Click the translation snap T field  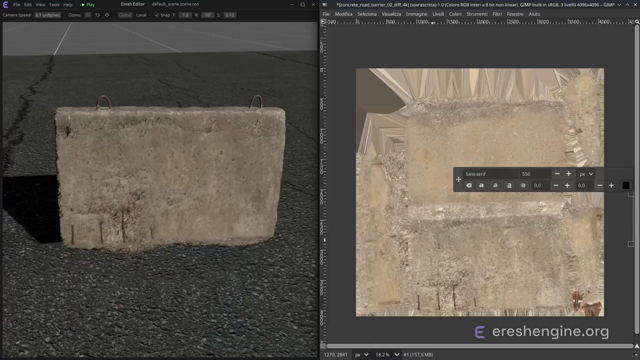tap(185, 15)
